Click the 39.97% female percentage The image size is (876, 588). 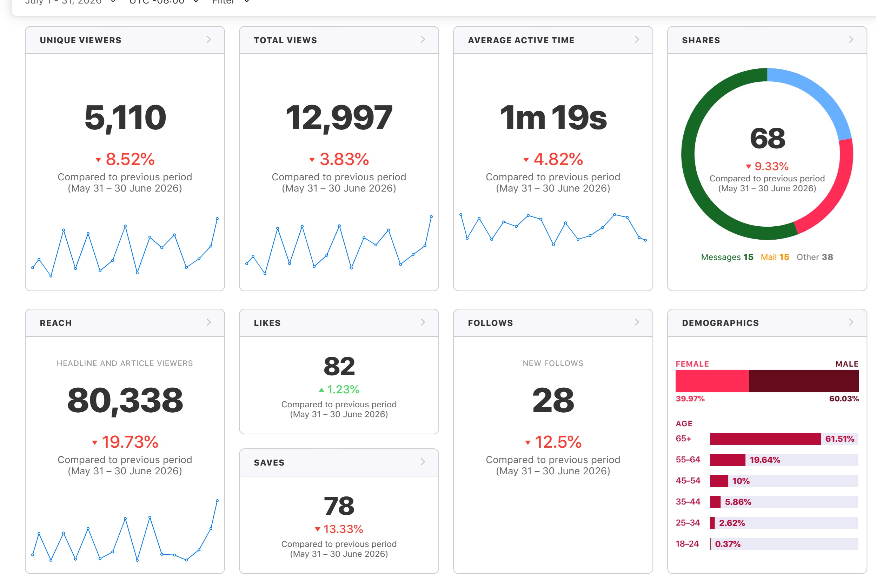(x=690, y=399)
